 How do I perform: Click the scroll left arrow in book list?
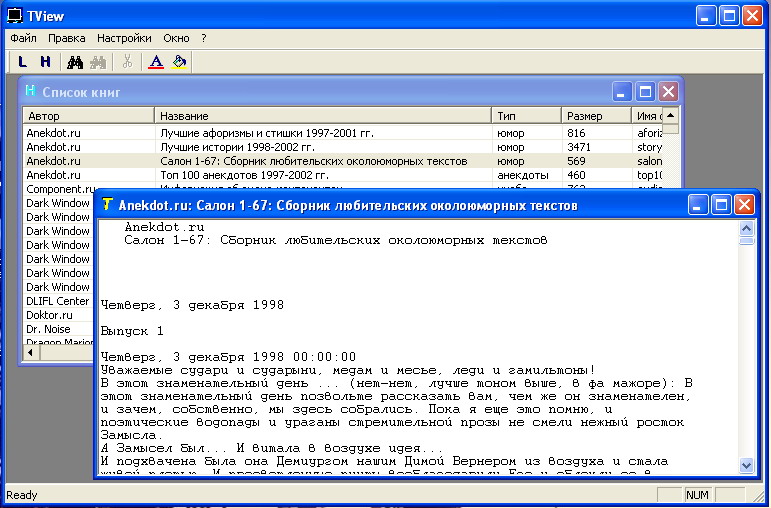point(31,352)
